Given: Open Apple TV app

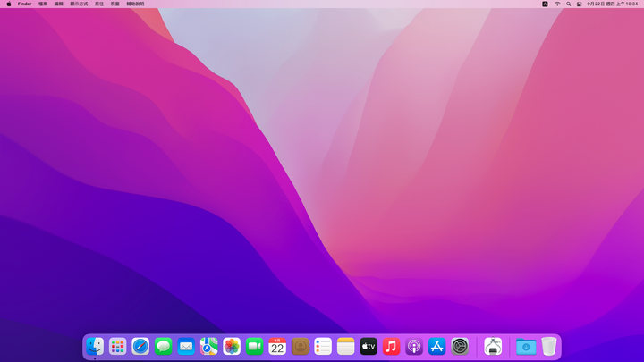Looking at the screenshot, I should [x=369, y=347].
